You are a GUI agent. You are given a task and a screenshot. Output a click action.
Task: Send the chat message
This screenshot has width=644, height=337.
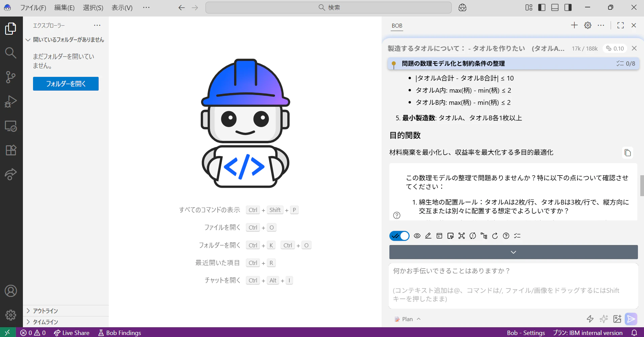(631, 319)
